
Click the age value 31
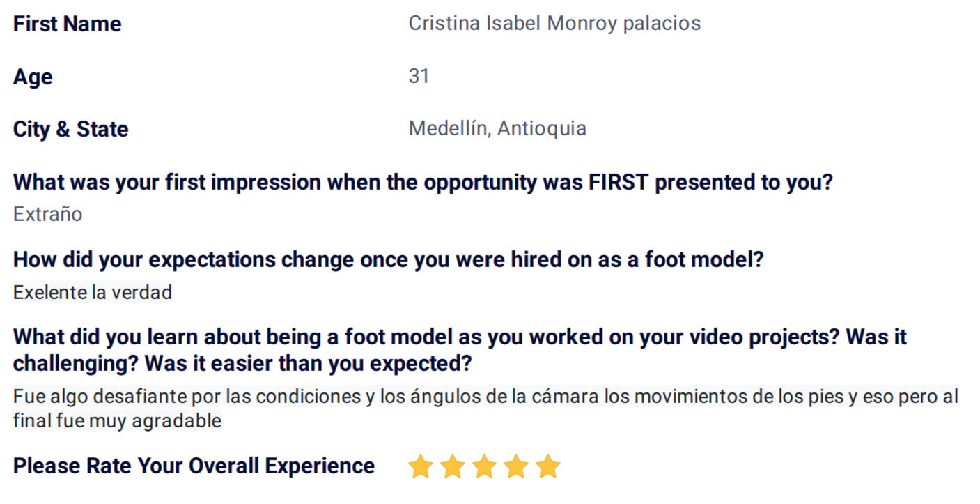419,76
